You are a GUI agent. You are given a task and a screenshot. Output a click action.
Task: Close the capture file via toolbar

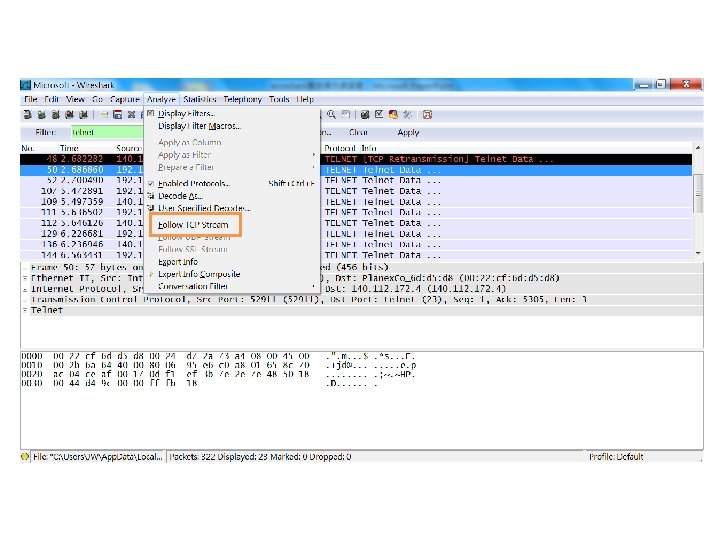tap(131, 115)
